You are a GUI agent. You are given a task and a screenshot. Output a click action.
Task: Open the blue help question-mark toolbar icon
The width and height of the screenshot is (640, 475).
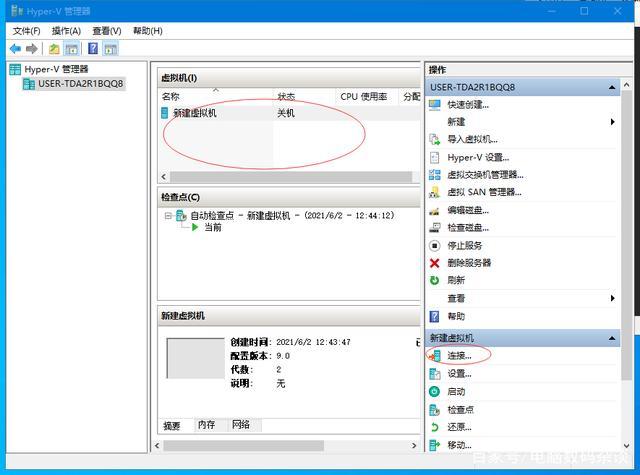pos(93,49)
